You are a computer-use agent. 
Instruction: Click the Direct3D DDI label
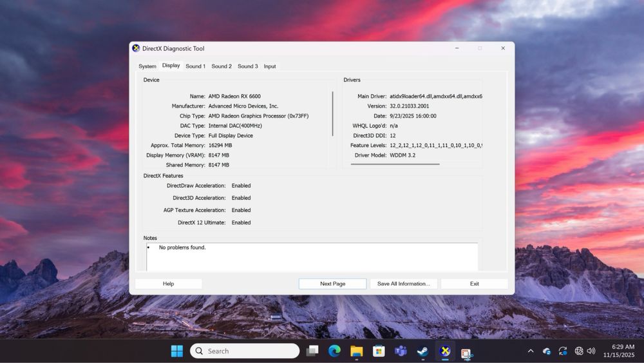click(x=370, y=135)
